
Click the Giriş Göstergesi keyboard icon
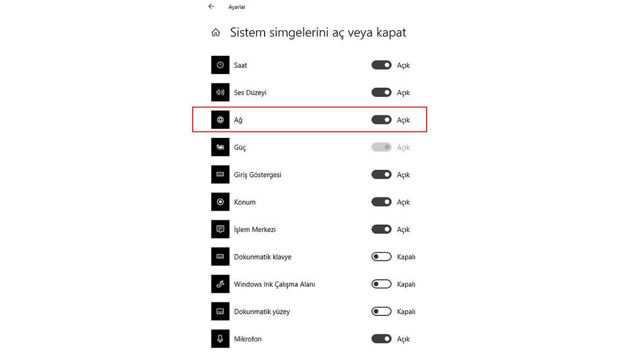[x=220, y=174]
